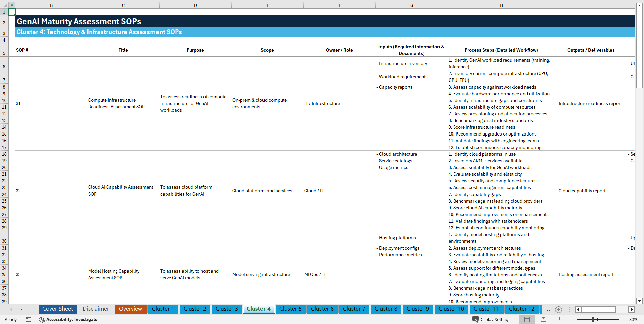Screen dimensions: 644x324
Task: Switch to Normal view in the status bar
Action: (x=527, y=319)
